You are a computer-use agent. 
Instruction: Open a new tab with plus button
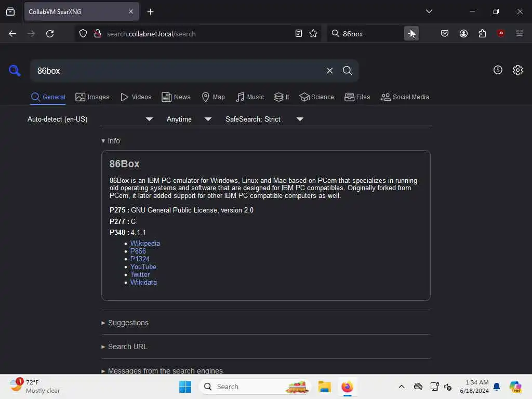pyautogui.click(x=150, y=12)
